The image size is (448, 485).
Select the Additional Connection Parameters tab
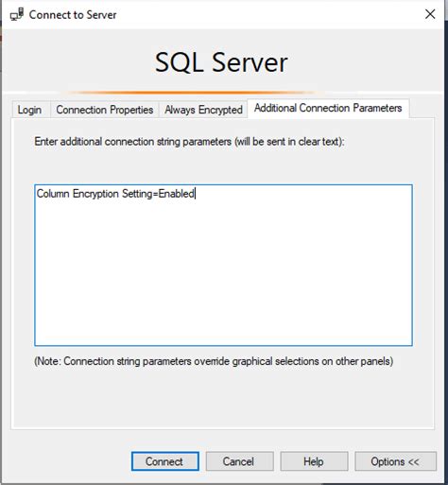click(x=328, y=108)
